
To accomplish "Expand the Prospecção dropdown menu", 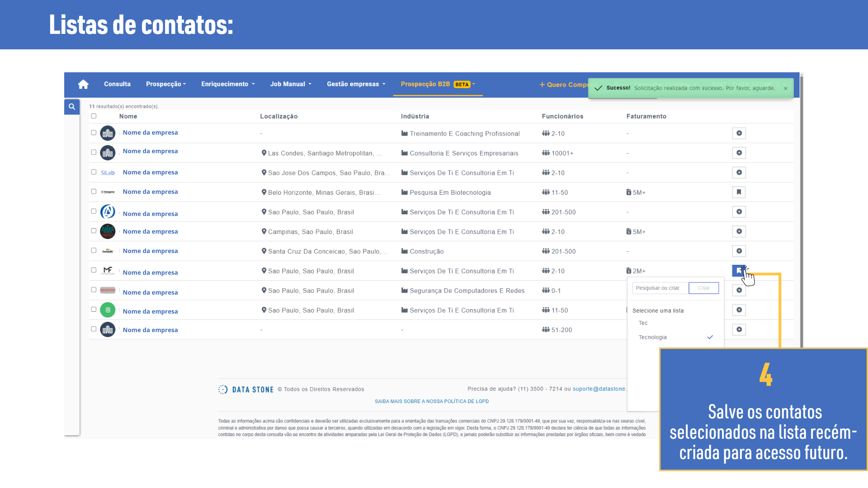I will (165, 84).
